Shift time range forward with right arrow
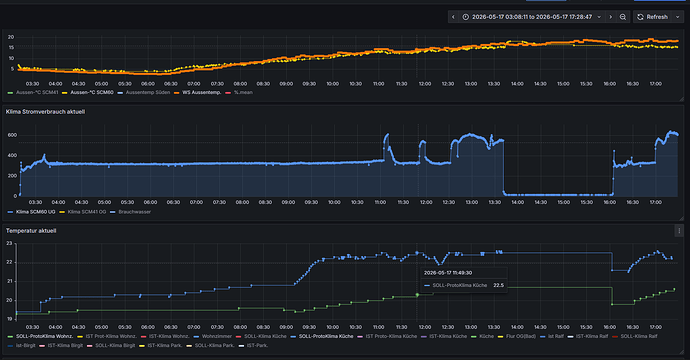This screenshot has width=690, height=360. click(611, 17)
